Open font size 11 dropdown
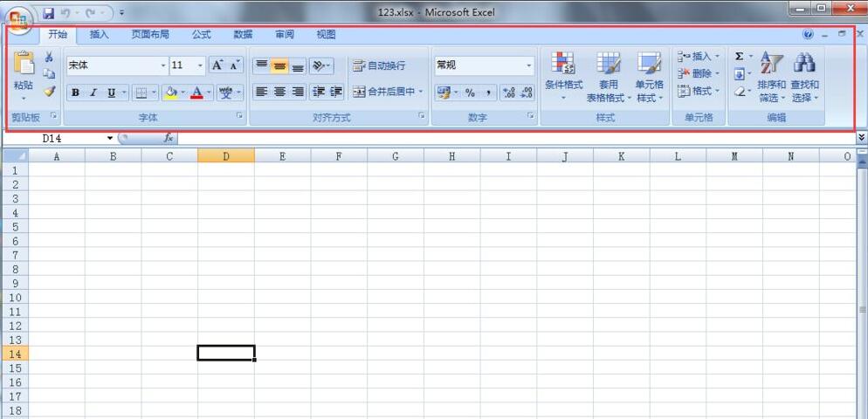This screenshot has height=419, width=868. tap(200, 65)
